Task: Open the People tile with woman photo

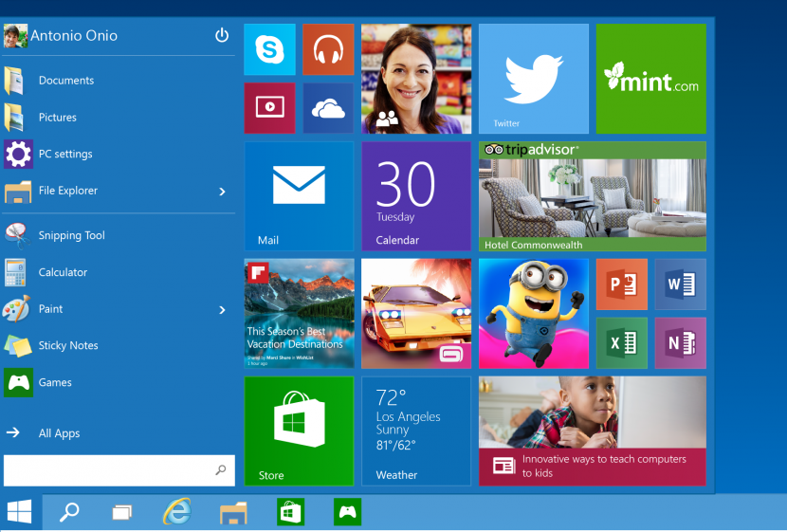Action: pyautogui.click(x=416, y=79)
